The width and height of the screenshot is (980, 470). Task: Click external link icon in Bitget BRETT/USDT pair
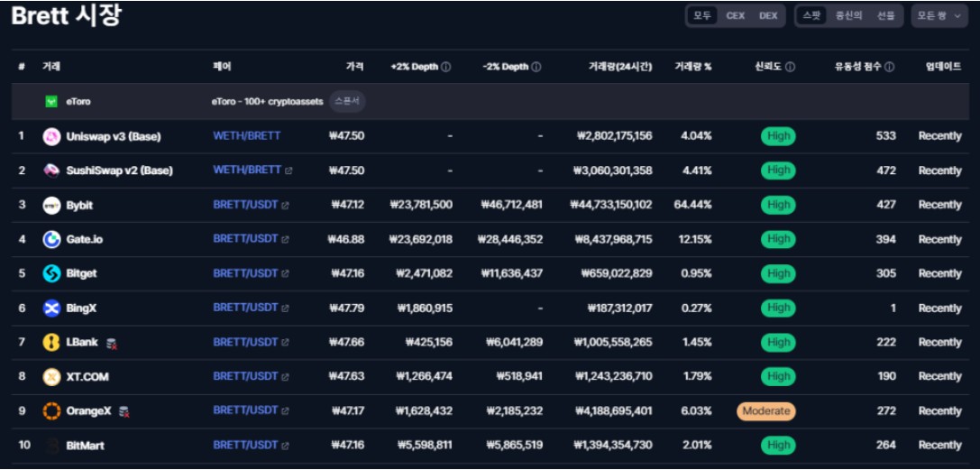point(285,273)
